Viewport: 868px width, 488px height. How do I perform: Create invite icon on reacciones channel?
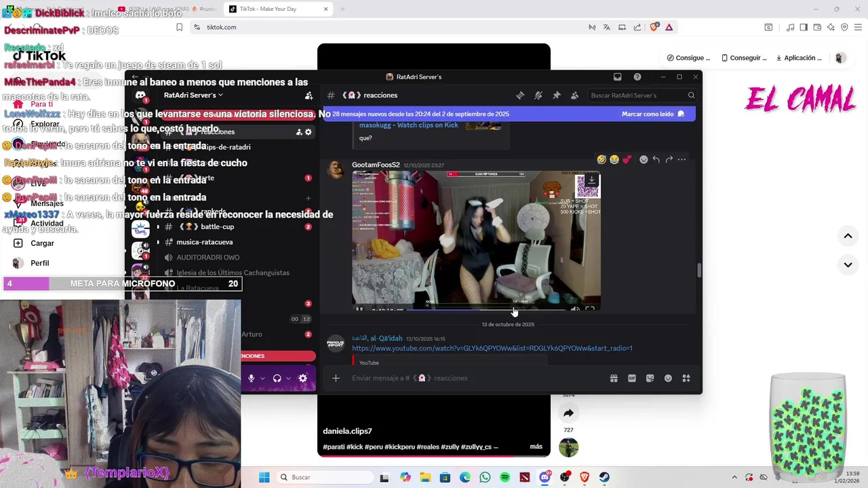(299, 132)
